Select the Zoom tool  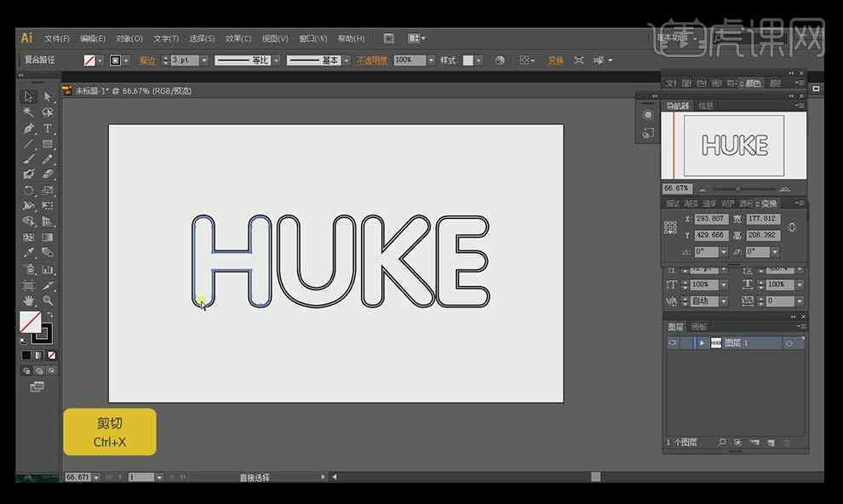coord(48,301)
